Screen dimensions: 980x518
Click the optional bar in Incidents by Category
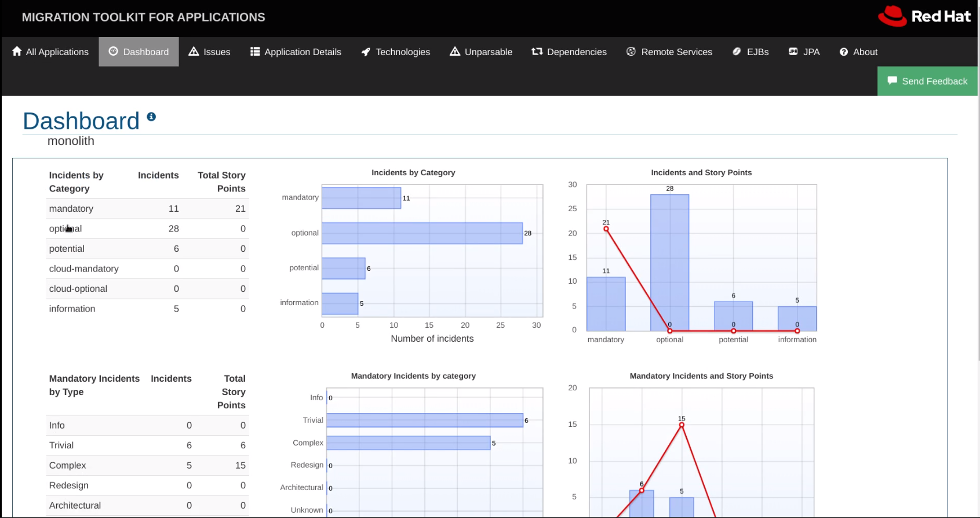[x=422, y=233]
